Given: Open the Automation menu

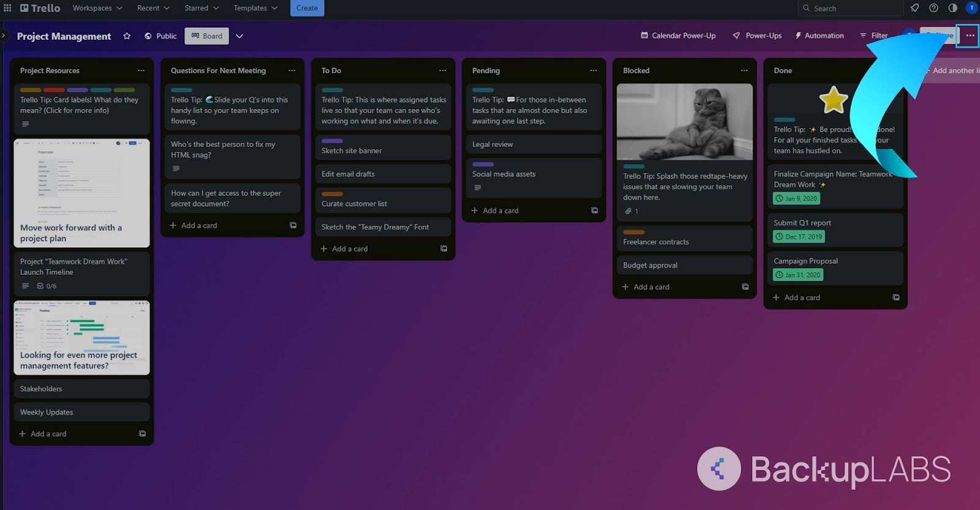Looking at the screenshot, I should (820, 36).
